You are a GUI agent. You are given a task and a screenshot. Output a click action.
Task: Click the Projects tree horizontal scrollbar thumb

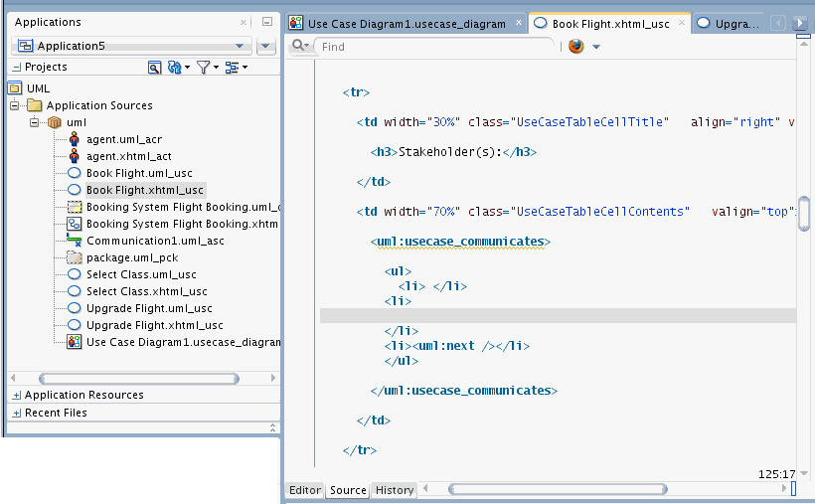pyautogui.click(x=139, y=378)
